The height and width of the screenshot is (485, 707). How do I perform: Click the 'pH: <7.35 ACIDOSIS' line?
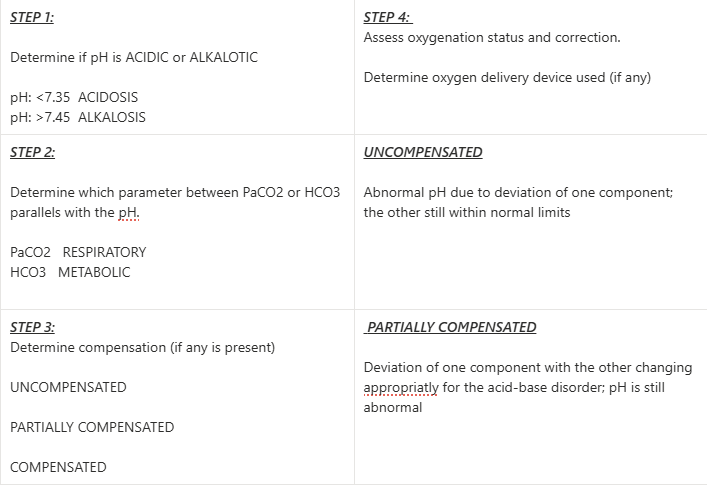pos(74,97)
